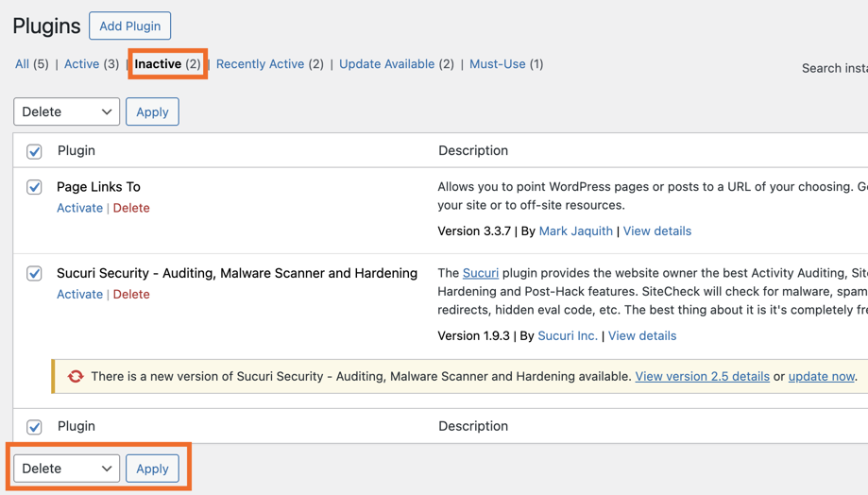
Task: Open the top bulk actions Delete dropdown
Action: pyautogui.click(x=66, y=111)
